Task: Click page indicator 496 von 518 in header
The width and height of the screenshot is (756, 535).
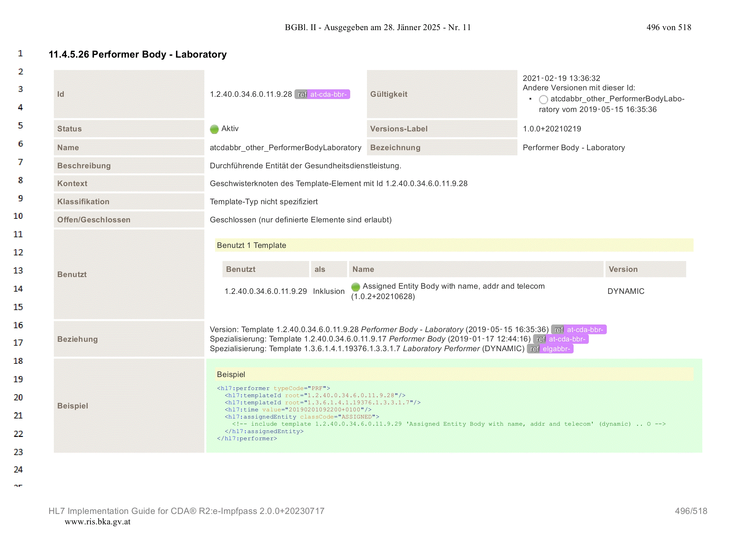Action: pos(668,28)
